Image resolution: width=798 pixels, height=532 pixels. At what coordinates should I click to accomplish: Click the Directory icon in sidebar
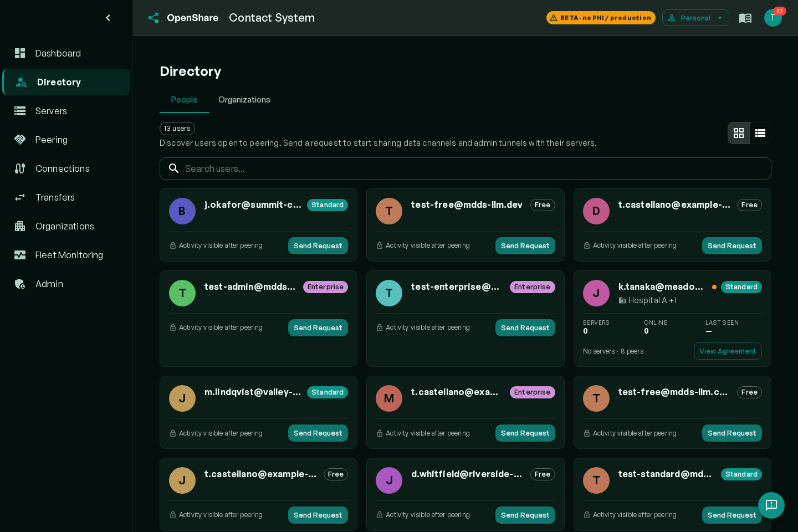point(22,82)
